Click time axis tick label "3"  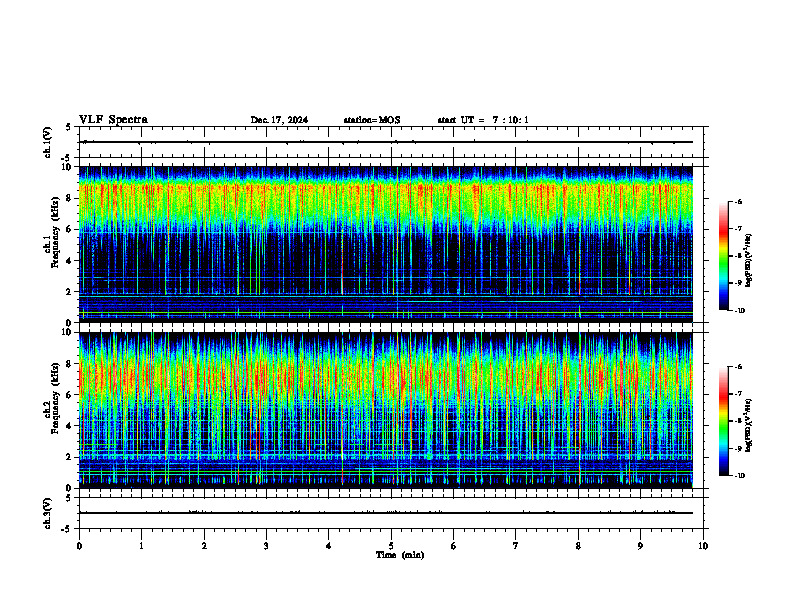266,546
